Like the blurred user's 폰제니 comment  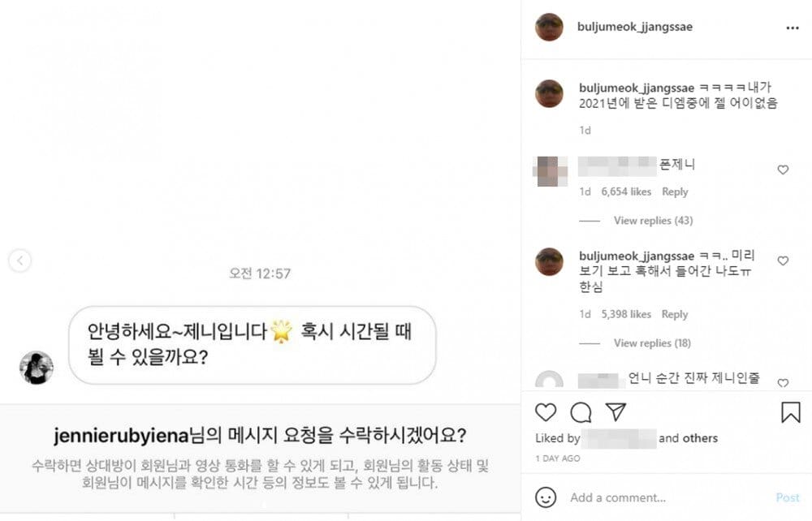coord(783,170)
